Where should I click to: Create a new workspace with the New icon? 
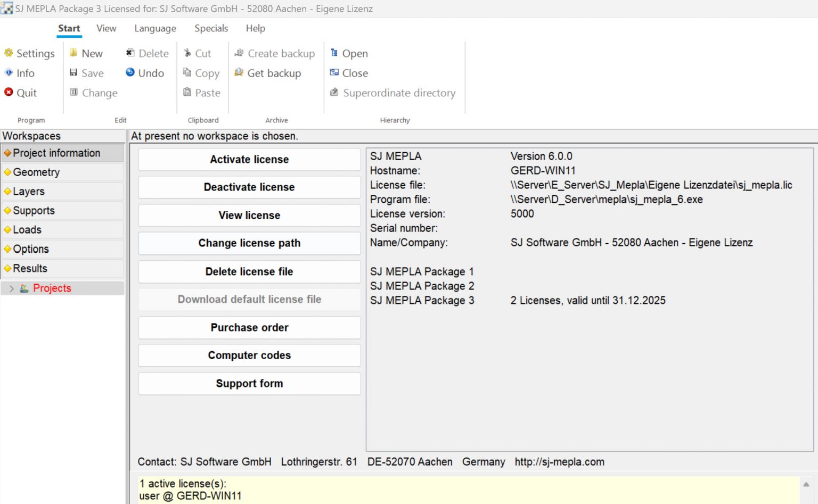[73, 53]
